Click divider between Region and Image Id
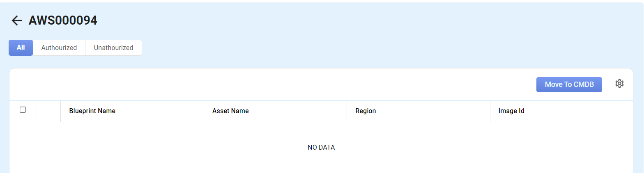Viewport: 644px width, 173px height. 490,111
